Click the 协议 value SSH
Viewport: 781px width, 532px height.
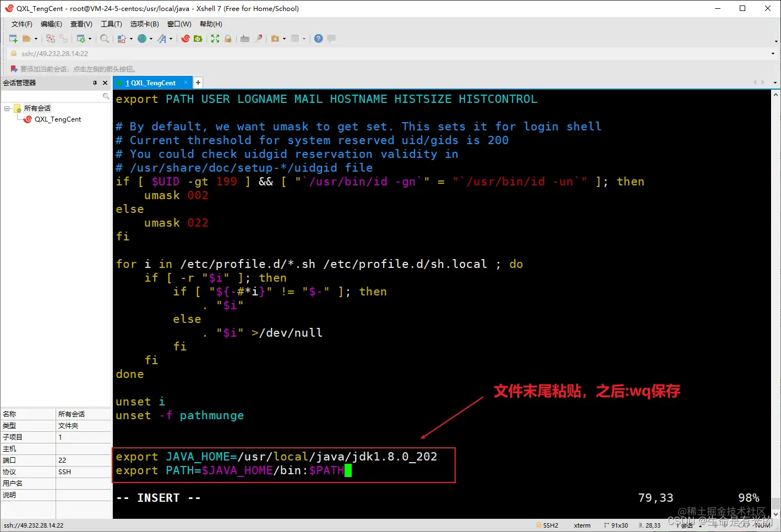click(x=65, y=471)
